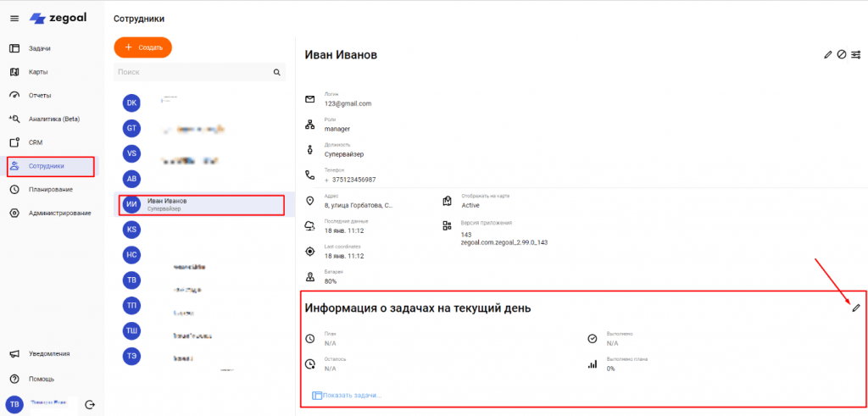Click the TB user avatar at bottom
868x416 pixels.
click(x=14, y=403)
